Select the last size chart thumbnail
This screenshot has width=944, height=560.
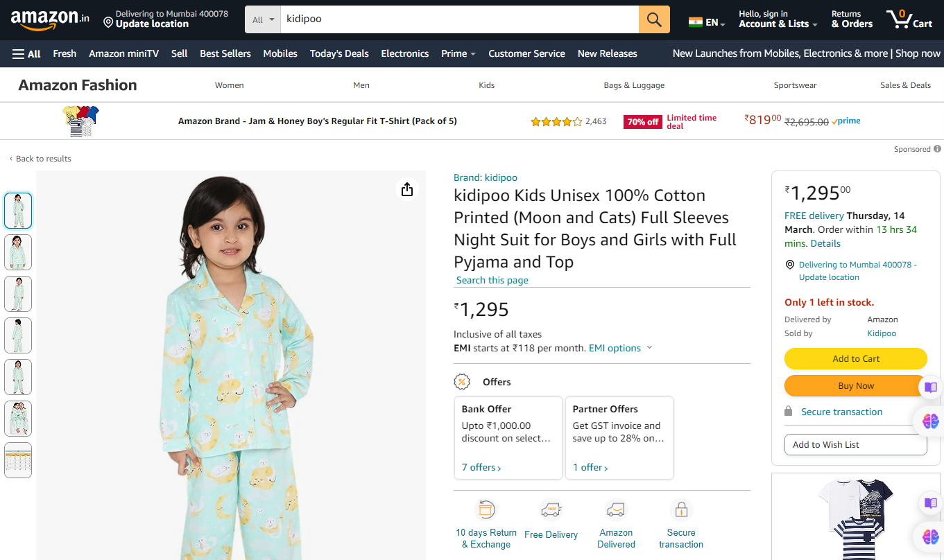[18, 460]
